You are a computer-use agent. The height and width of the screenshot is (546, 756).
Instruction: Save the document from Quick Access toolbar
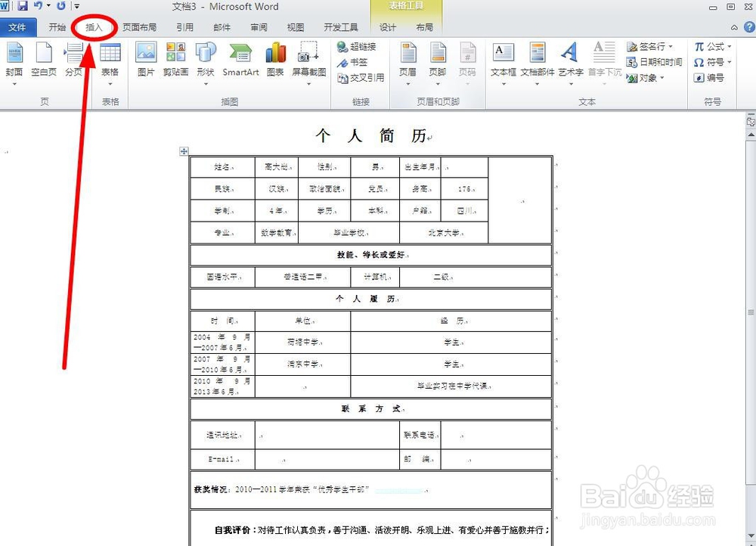pos(21,6)
